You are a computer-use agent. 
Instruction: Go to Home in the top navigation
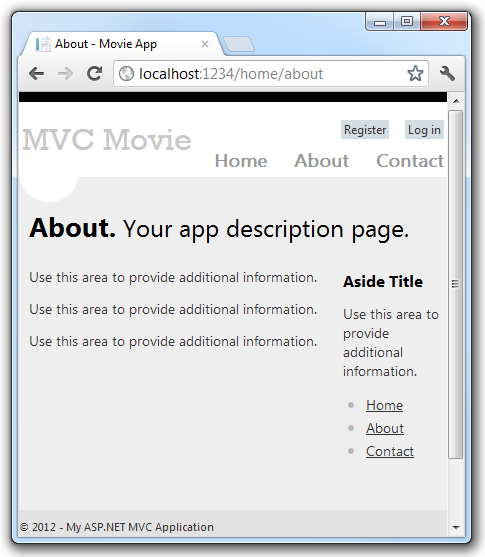(241, 161)
